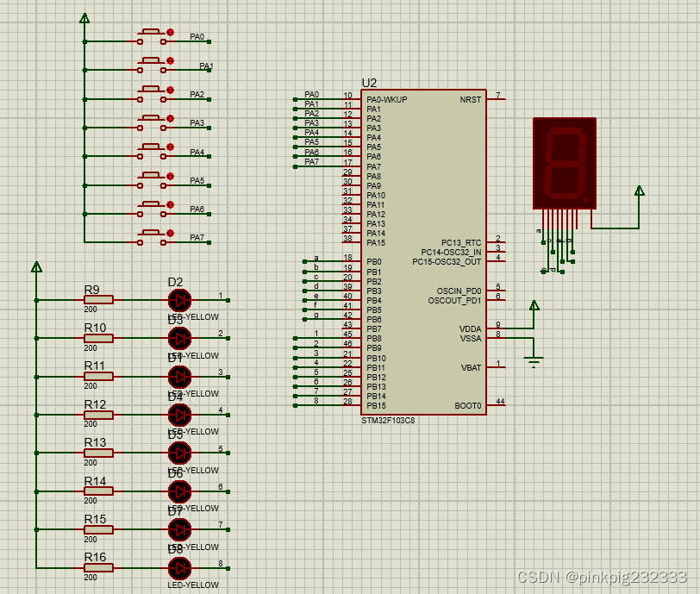Click the power terminal above the push buttons

84,18
